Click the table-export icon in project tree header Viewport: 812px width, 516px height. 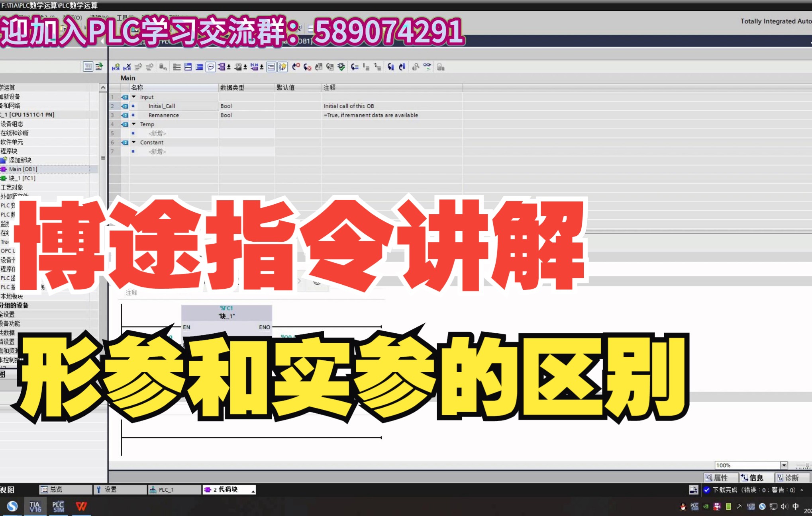[x=99, y=66]
